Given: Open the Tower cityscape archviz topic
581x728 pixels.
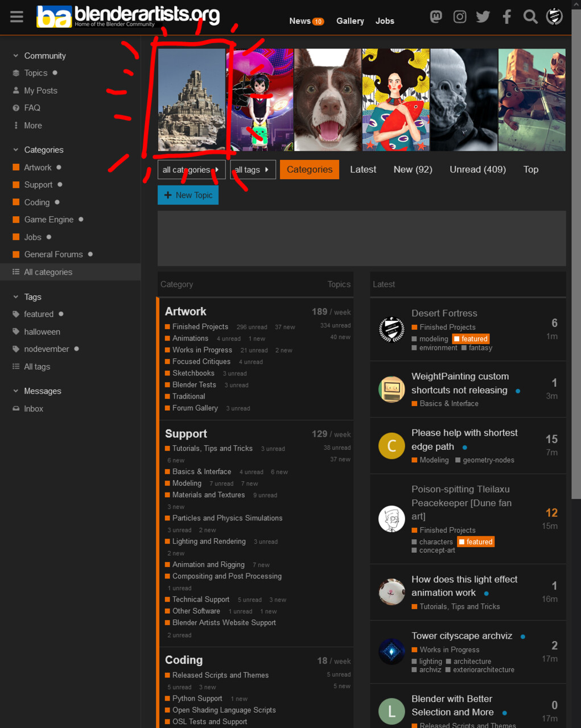Looking at the screenshot, I should click(x=462, y=636).
